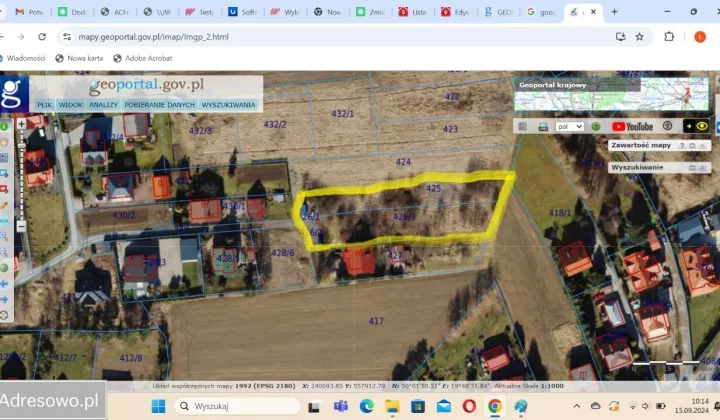Open the language dropdown showing pol
The width and height of the screenshot is (720, 420).
click(x=569, y=127)
